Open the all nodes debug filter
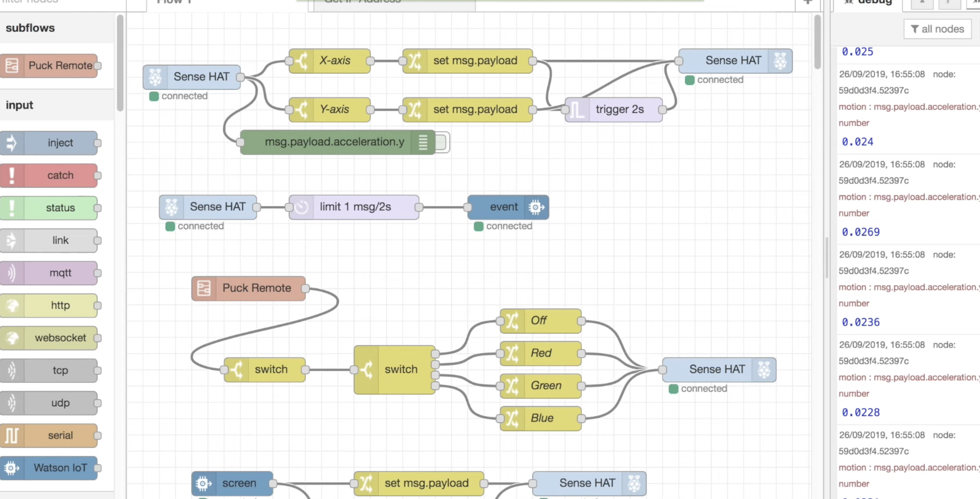This screenshot has width=980, height=499. 937,29
